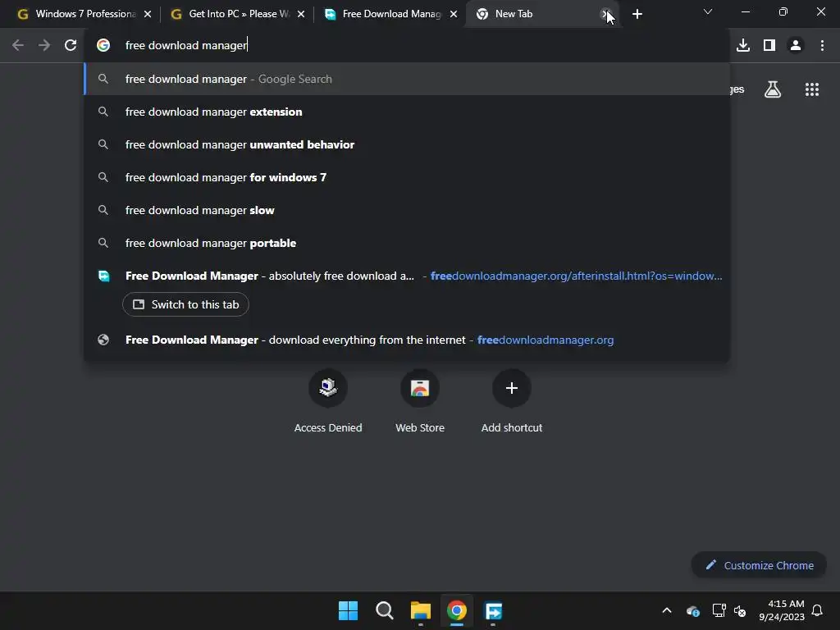Image resolution: width=840 pixels, height=630 pixels.
Task: Open the Web Store shortcut
Action: (420, 402)
